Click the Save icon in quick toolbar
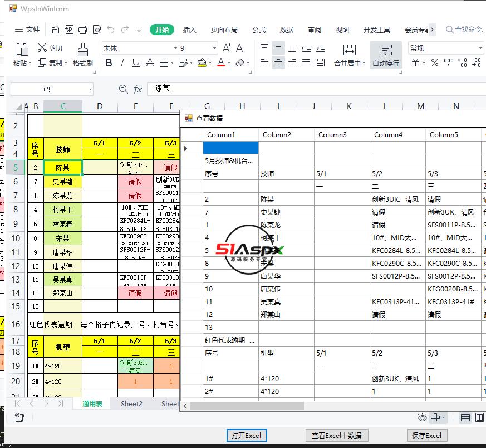This screenshot has height=448, width=486. (x=55, y=30)
